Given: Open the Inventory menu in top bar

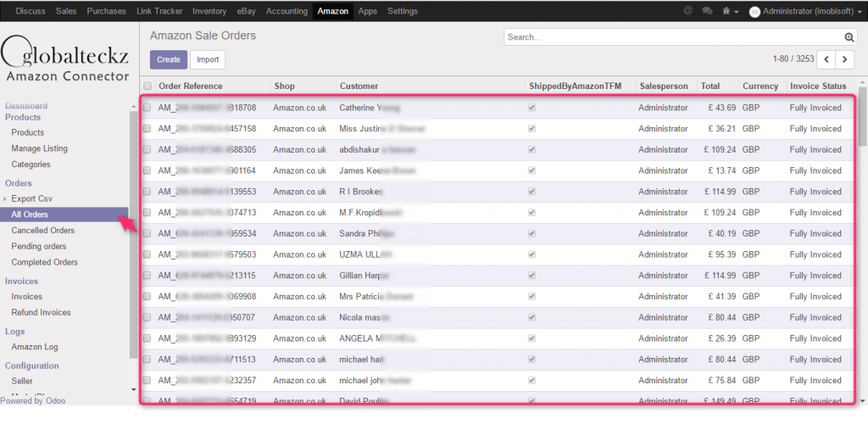Looking at the screenshot, I should coord(209,11).
